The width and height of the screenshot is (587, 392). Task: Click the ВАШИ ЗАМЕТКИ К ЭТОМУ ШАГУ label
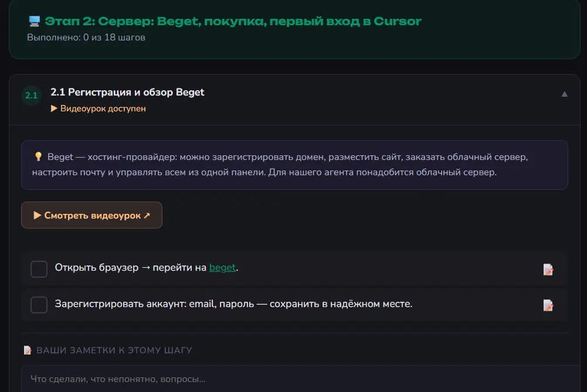114,350
